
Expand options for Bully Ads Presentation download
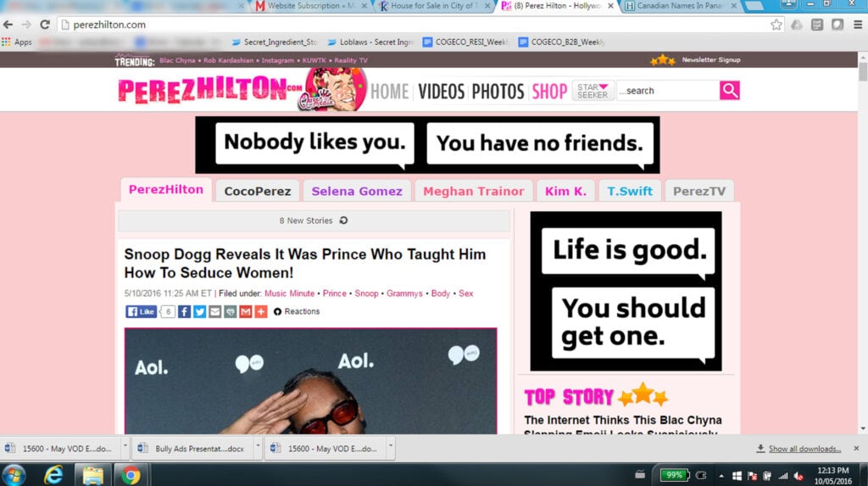tap(258, 448)
